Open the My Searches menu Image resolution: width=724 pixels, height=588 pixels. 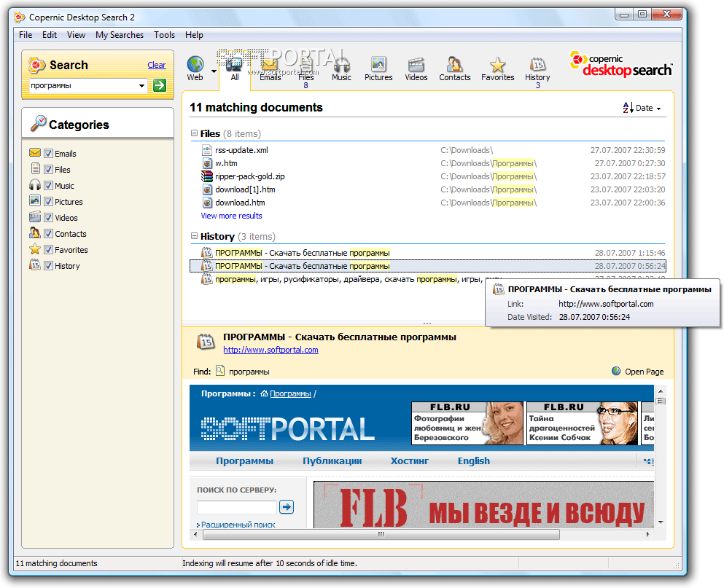(120, 35)
